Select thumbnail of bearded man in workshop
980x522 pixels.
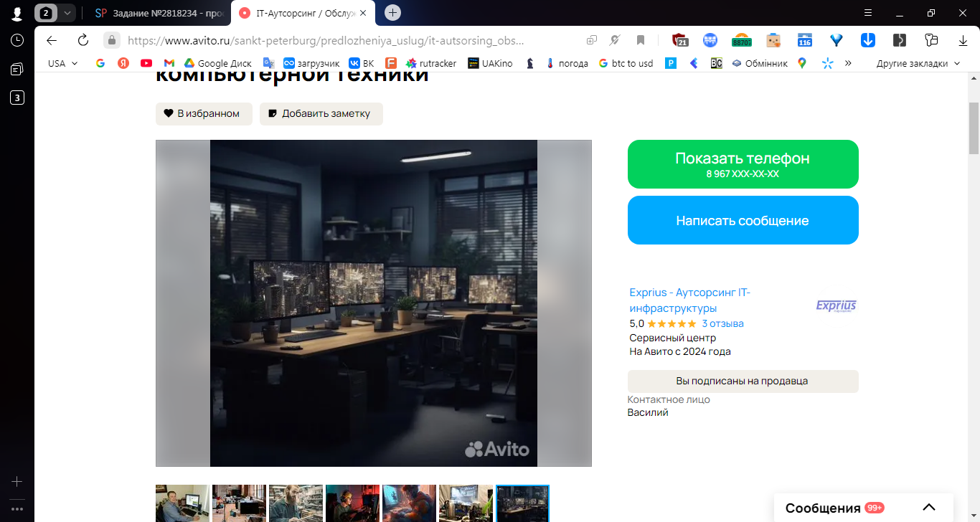click(x=296, y=503)
